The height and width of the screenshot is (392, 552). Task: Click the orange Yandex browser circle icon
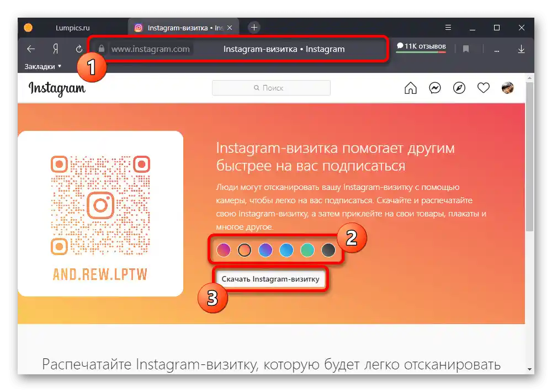pos(28,28)
